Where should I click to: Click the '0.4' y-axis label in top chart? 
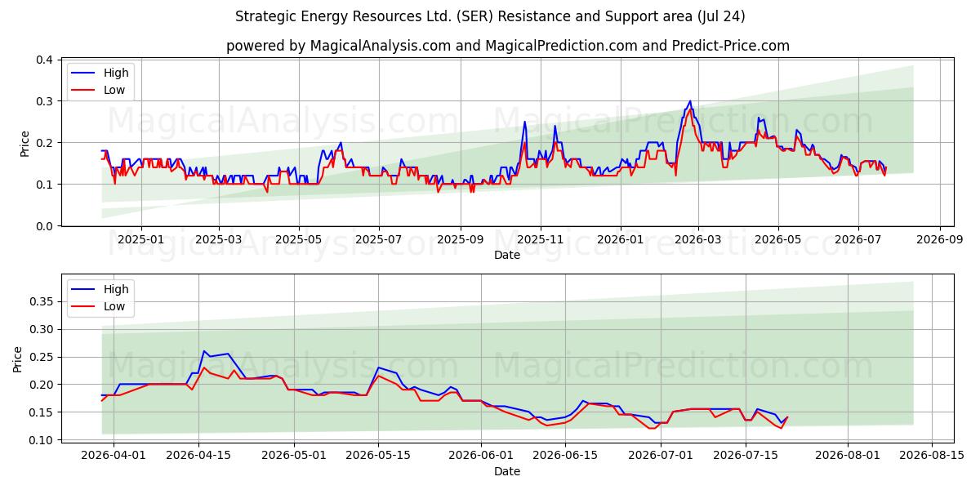pos(45,60)
